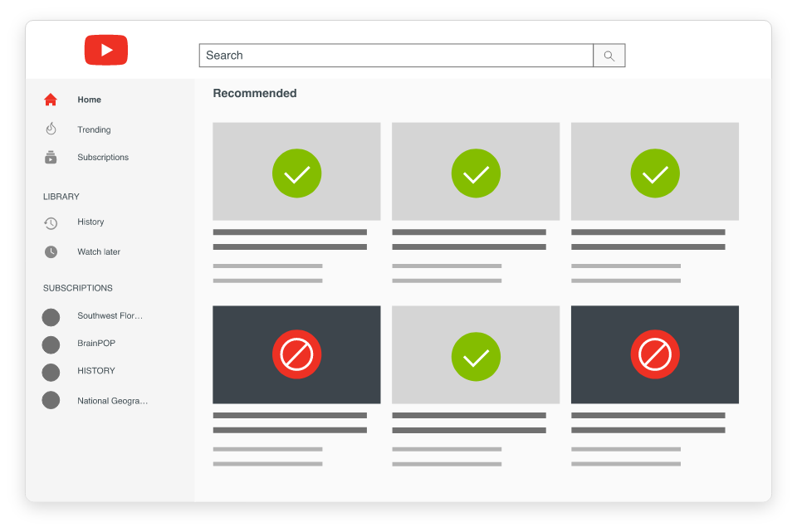Click the LIBRARY section heading
Viewport: 797px width, 532px height.
[x=61, y=197]
